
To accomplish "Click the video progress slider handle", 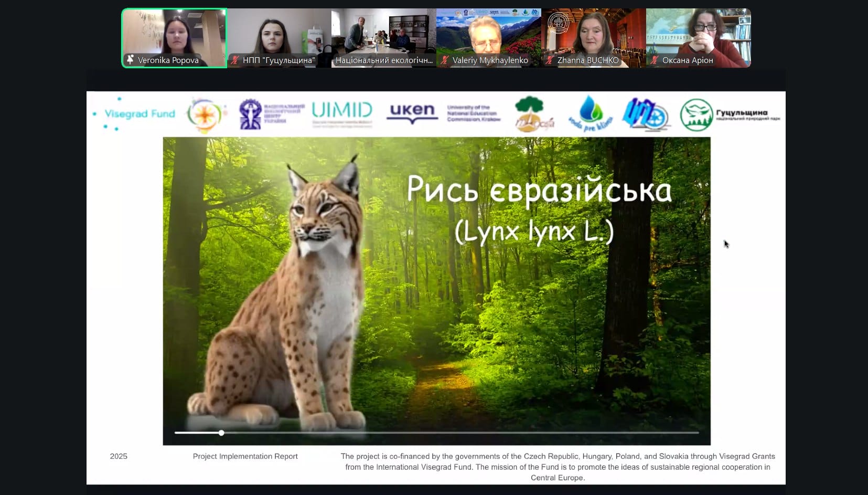I will point(221,433).
